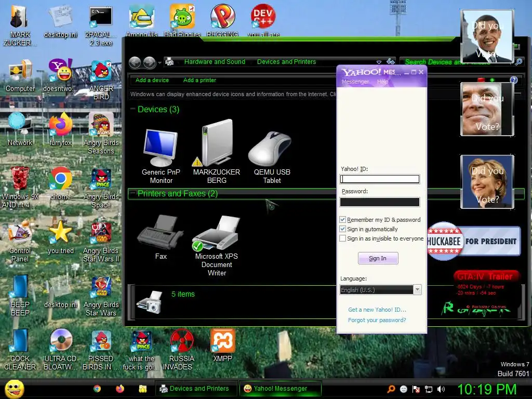The image size is (532, 399).
Task: Focus the Yahoo! ID text field
Action: (380, 179)
